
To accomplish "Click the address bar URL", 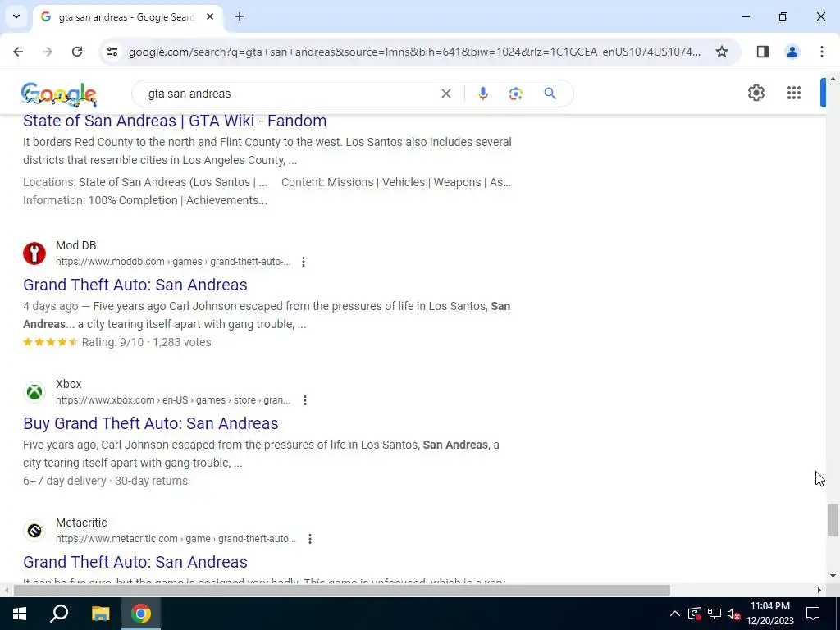I will (414, 52).
